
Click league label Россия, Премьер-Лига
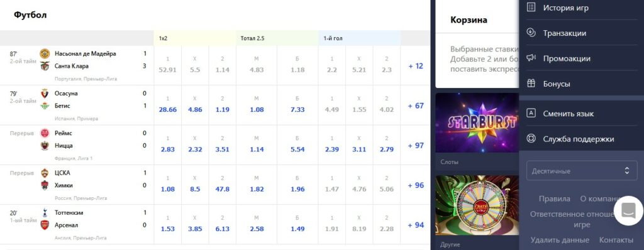pos(80,198)
